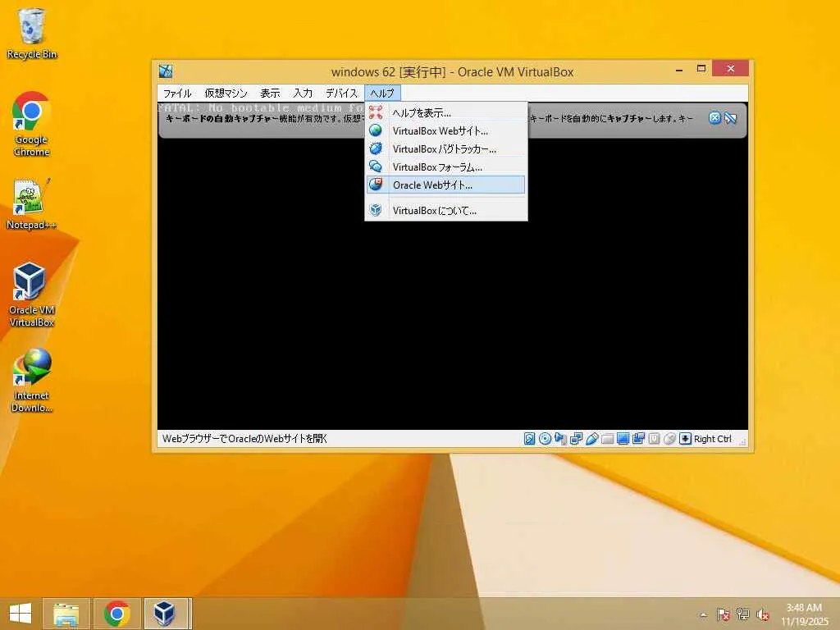
Task: Select VirtualBox バグトラッカー... menu entry
Action: coord(445,149)
